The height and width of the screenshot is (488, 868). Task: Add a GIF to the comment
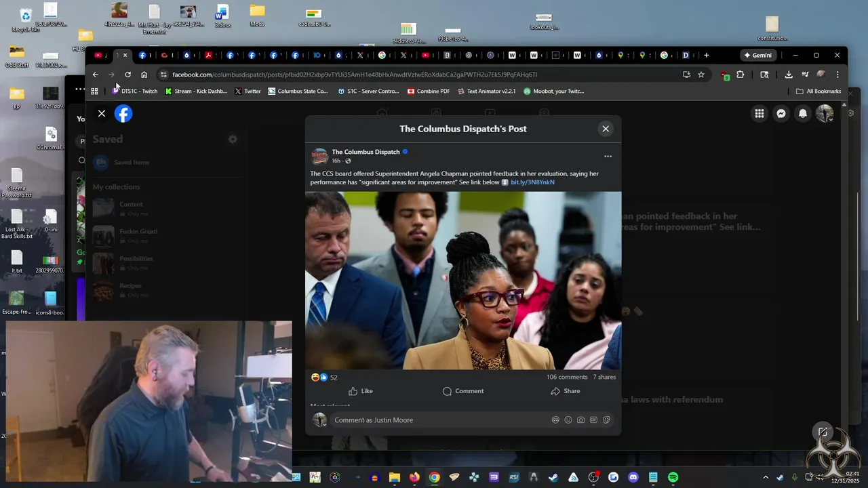(x=593, y=420)
